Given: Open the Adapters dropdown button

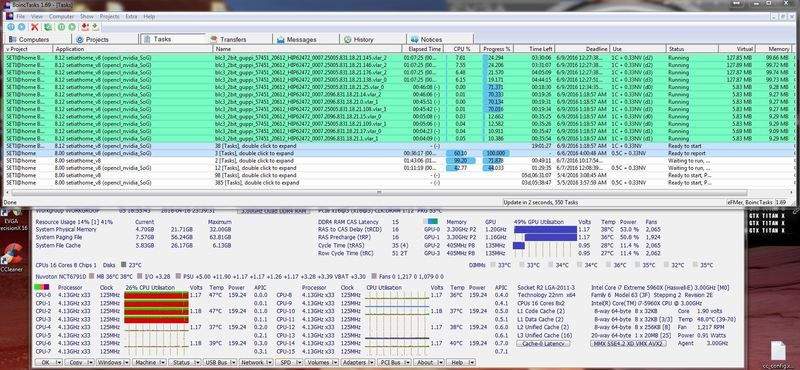Looking at the screenshot, I should pyautogui.click(x=358, y=362).
